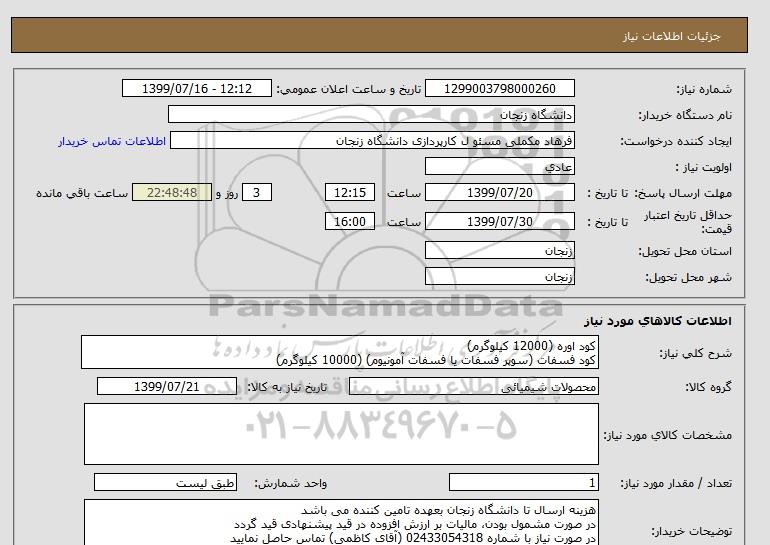
Task: Select quantity field showing 1
Action: pos(524,483)
